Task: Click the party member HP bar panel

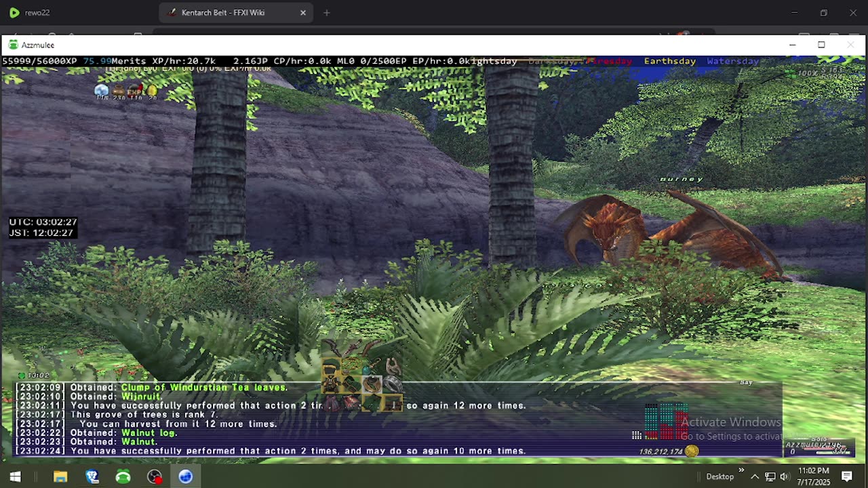Action: point(819,447)
